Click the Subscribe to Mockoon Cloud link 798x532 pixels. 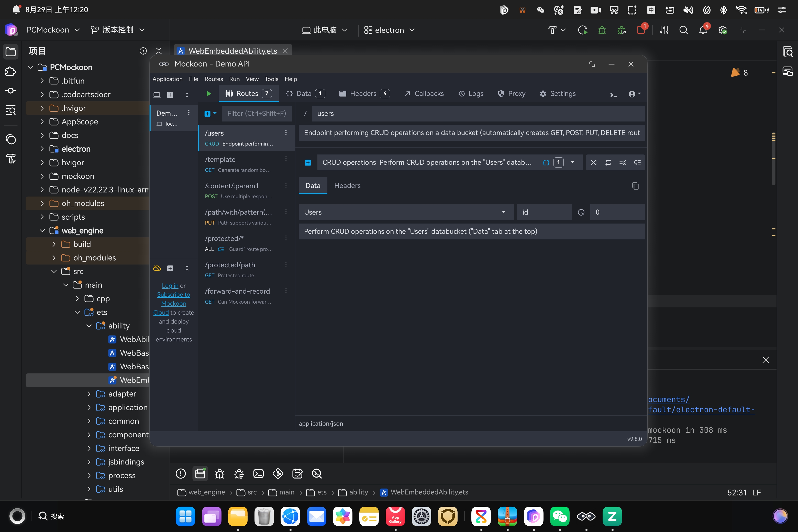(x=173, y=303)
